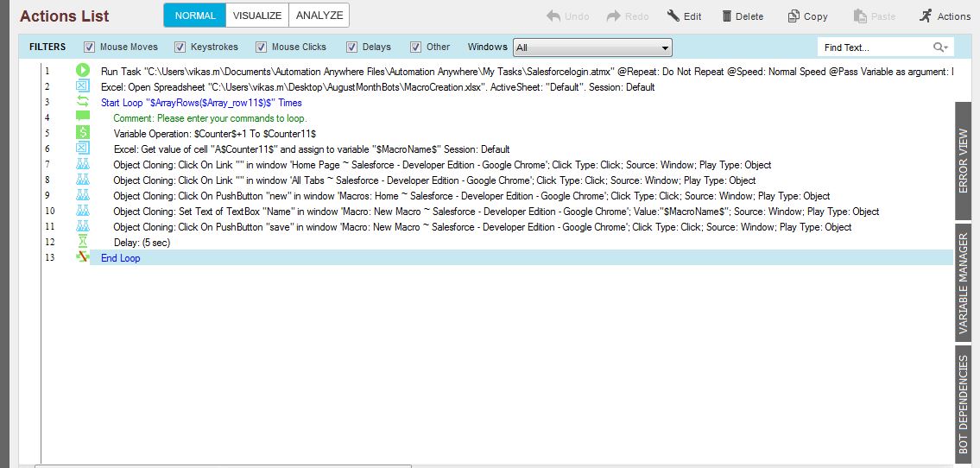The image size is (980, 468).
Task: Click the Excel Open Spreadsheet icon on line 2
Action: coord(83,86)
